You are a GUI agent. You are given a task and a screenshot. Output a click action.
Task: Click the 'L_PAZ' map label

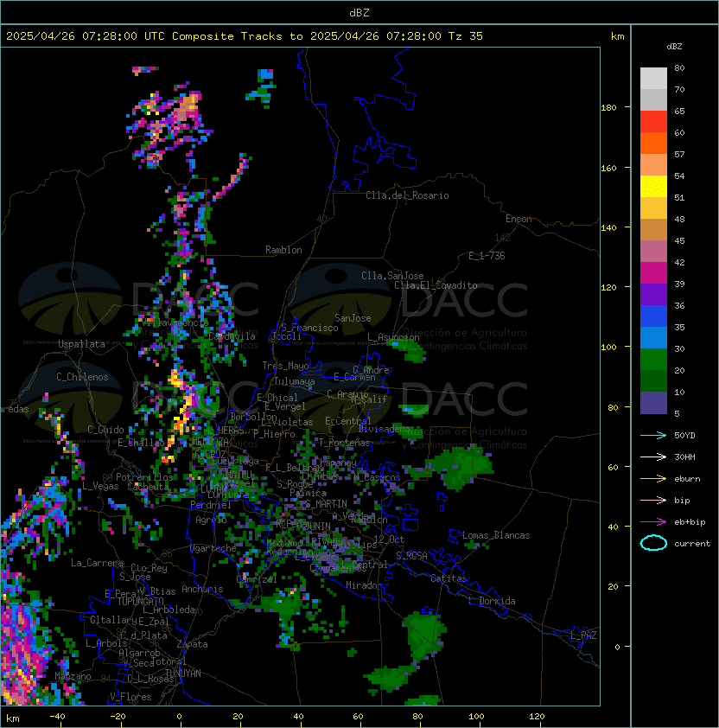[583, 635]
